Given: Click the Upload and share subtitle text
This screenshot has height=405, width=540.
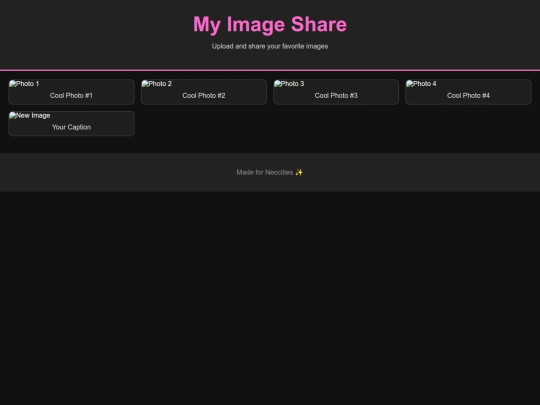Looking at the screenshot, I should [270, 46].
